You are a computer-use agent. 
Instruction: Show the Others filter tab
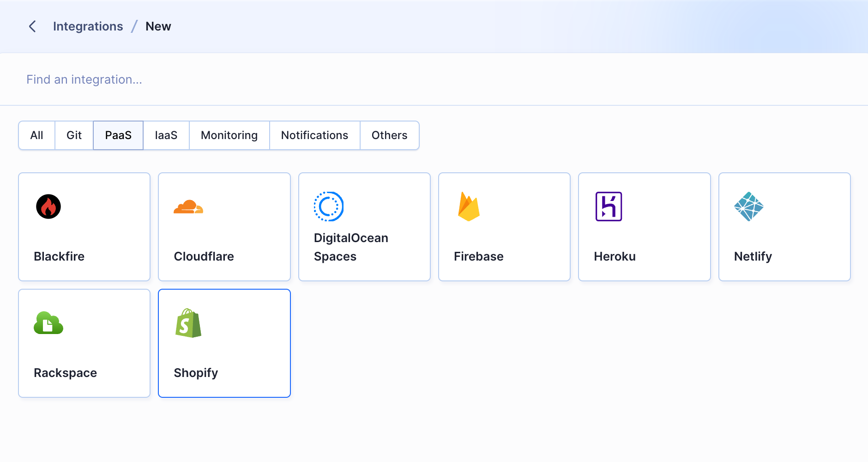point(390,135)
